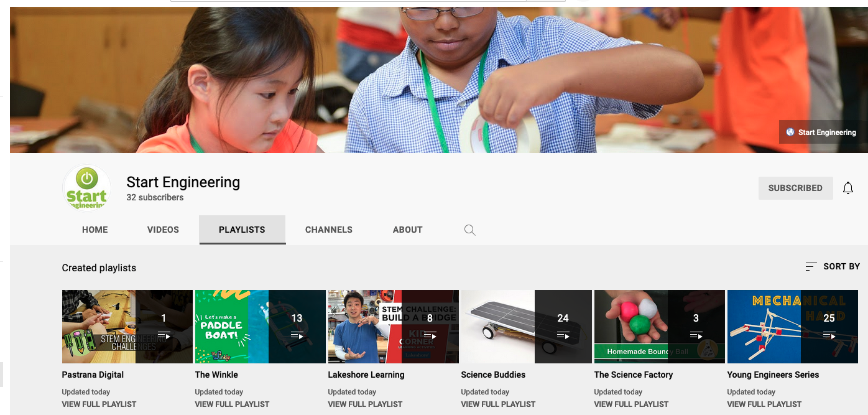Click the notification bell icon
Viewport: 868px width, 415px height.
848,188
